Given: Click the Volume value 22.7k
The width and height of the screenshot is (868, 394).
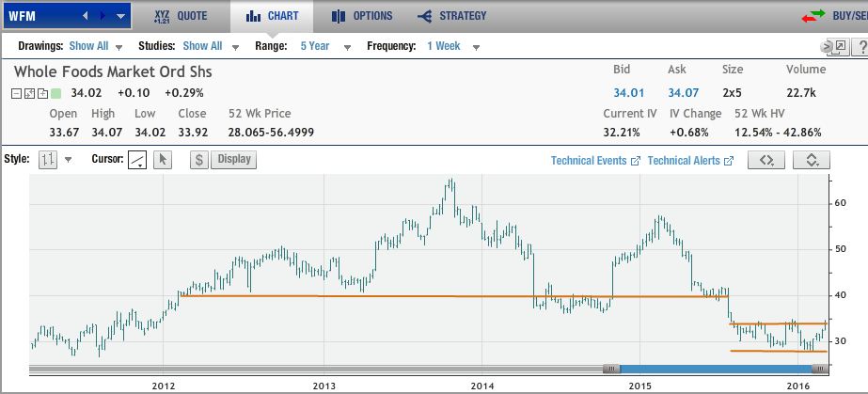Looking at the screenshot, I should point(801,93).
